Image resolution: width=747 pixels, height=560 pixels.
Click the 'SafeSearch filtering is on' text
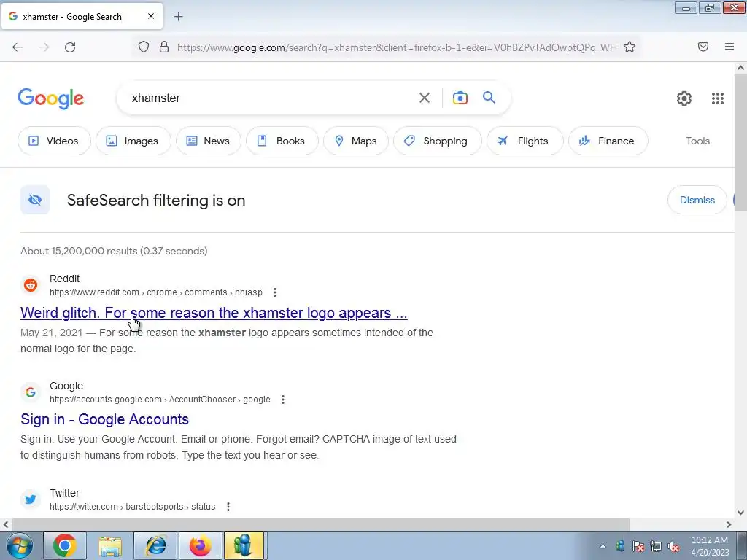coord(156,201)
